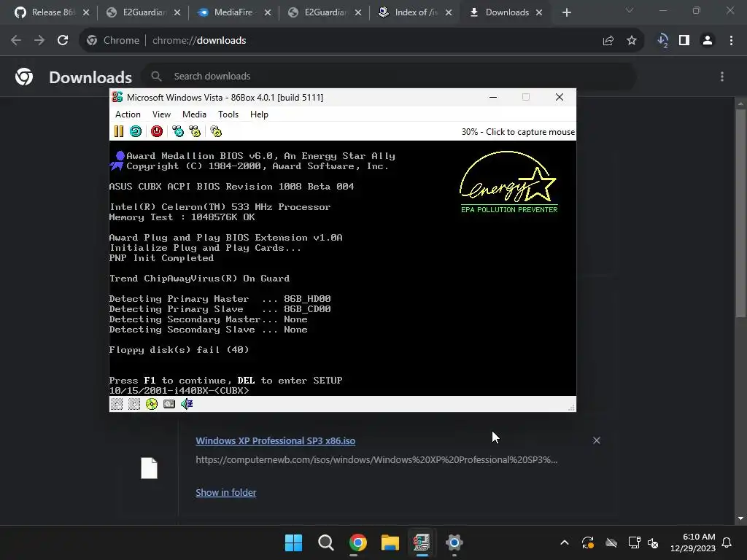
Task: Click the second floppy drive status icon
Action: (134, 404)
